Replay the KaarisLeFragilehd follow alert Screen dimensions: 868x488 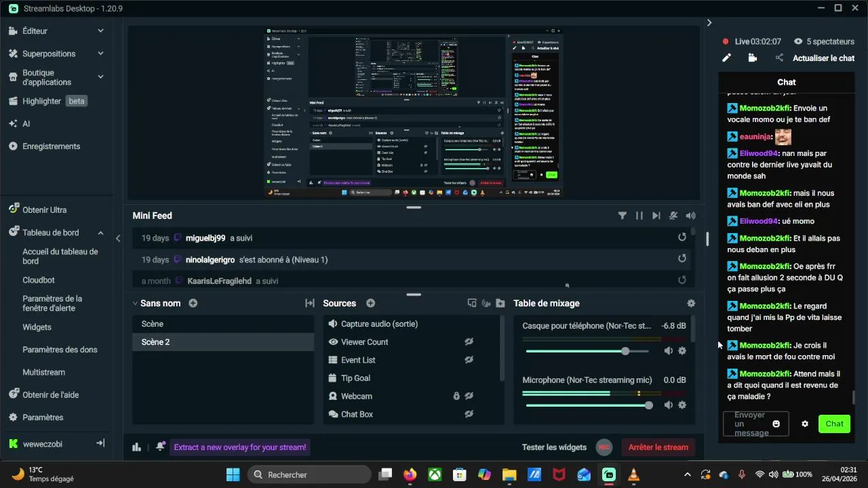[682, 279]
